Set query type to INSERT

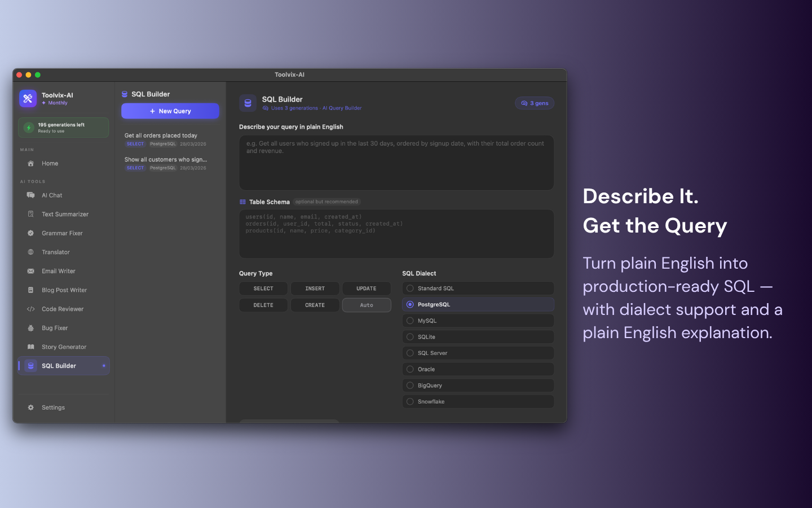tap(315, 288)
